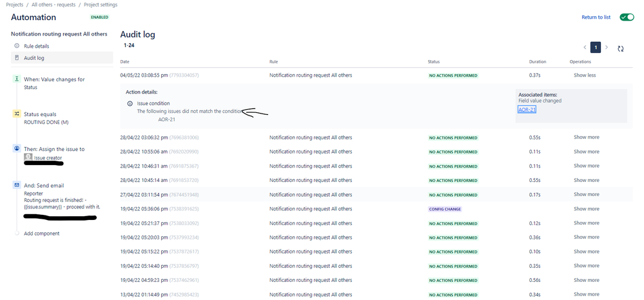Click the date 04/05/22 03:08:55 pm
Viewport: 644px width, 300px height.
pyautogui.click(x=144, y=75)
